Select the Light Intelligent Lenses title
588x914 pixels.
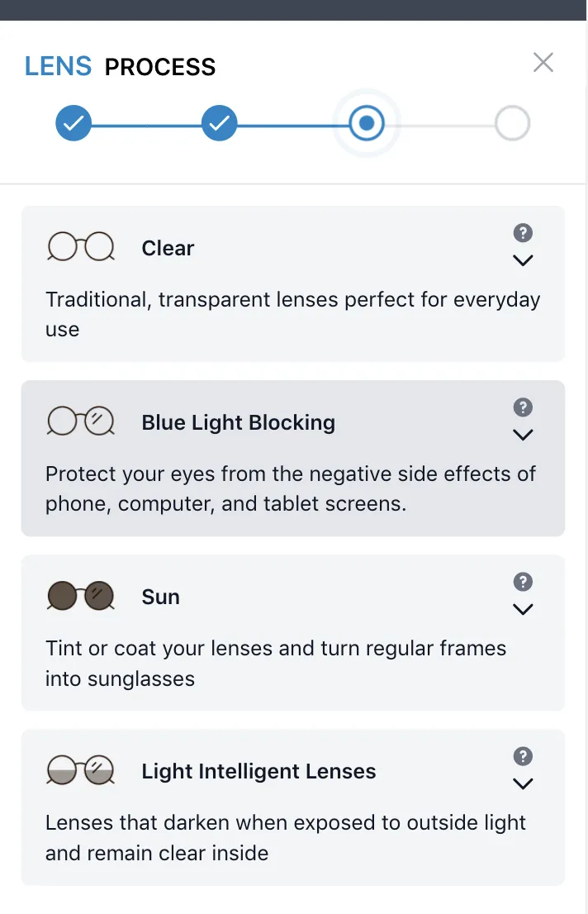[x=258, y=771]
